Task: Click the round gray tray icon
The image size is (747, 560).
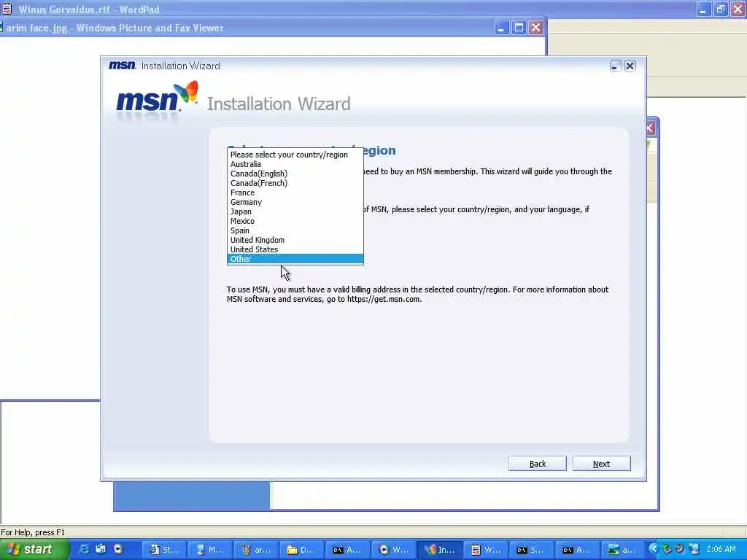Action: [x=680, y=549]
